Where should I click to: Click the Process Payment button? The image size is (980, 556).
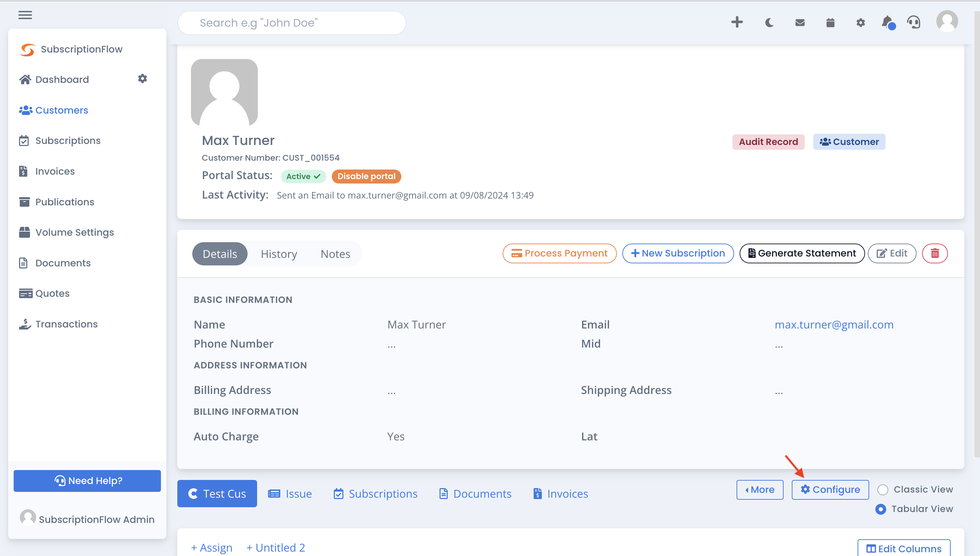pos(559,253)
